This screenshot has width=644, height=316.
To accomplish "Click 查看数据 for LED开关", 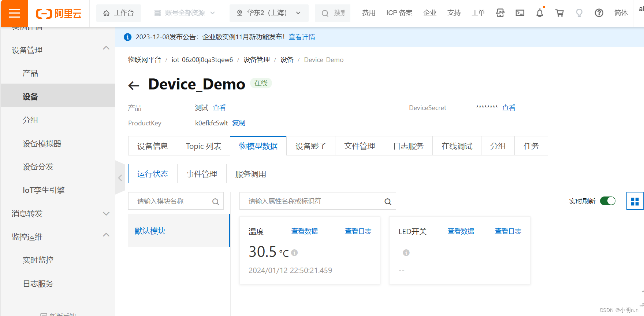I will (461, 231).
